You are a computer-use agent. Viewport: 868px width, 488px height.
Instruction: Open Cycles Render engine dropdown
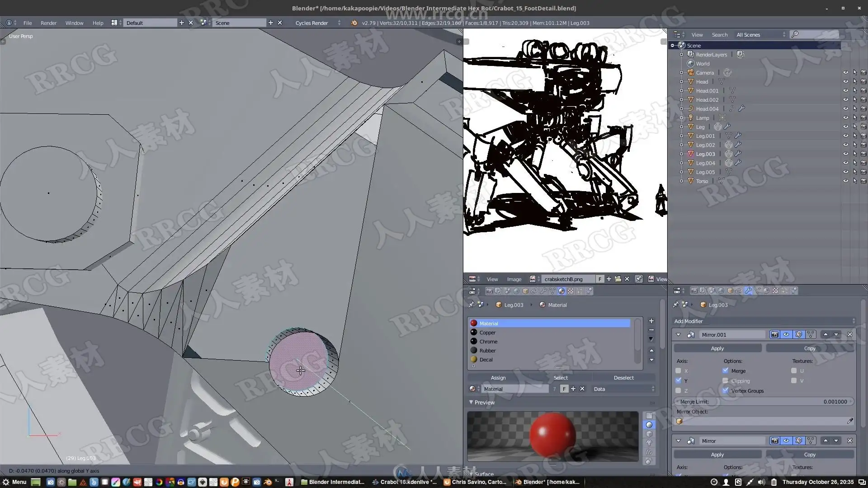[318, 23]
